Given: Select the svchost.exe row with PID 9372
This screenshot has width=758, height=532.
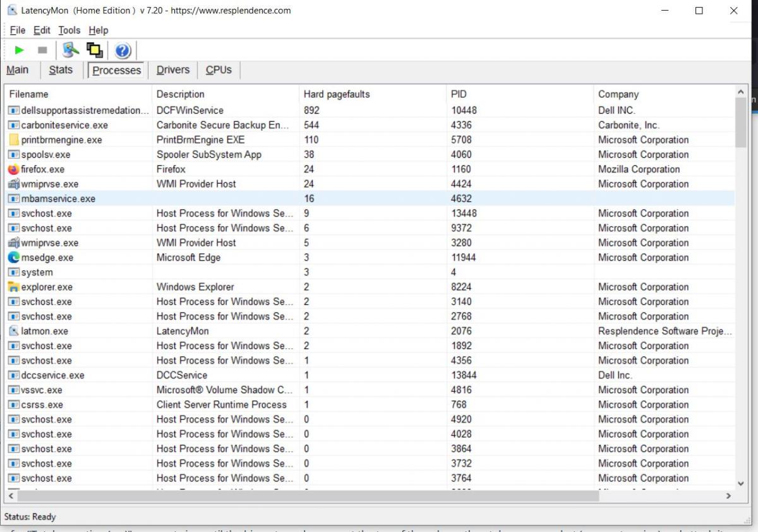Looking at the screenshot, I should pyautogui.click(x=370, y=228).
